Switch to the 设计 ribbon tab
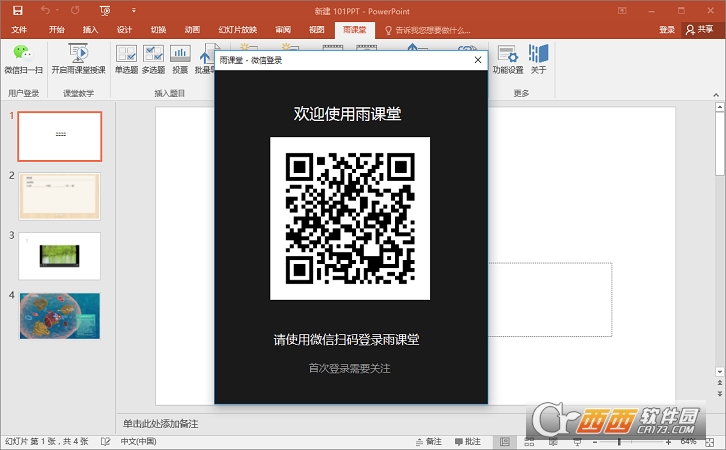726x450 pixels. tap(124, 30)
